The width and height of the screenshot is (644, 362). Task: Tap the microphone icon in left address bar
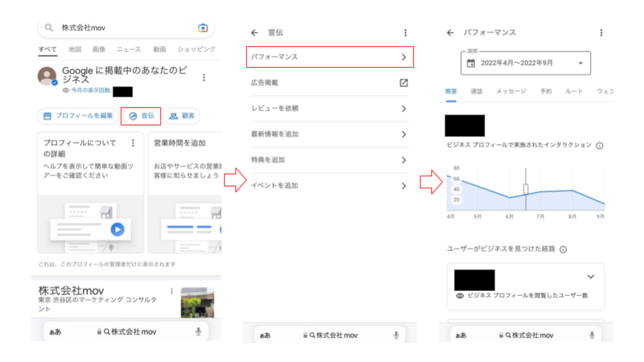[198, 332]
